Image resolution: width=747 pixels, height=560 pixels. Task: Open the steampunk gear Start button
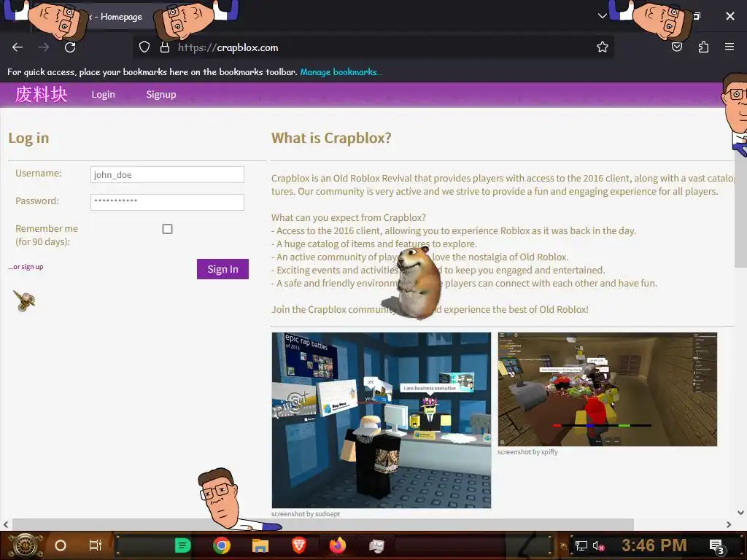pos(25,545)
